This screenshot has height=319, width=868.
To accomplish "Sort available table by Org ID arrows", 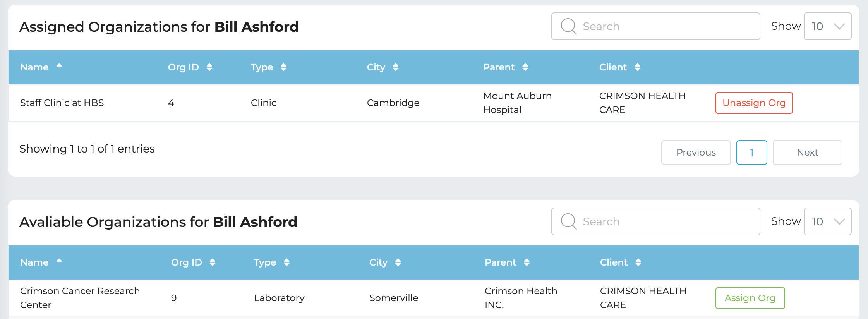I will click(213, 262).
